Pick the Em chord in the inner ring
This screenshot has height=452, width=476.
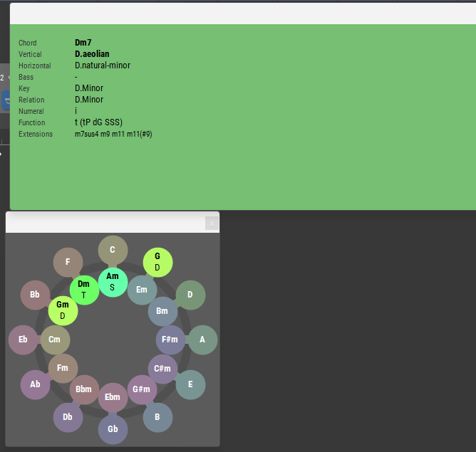pos(142,290)
